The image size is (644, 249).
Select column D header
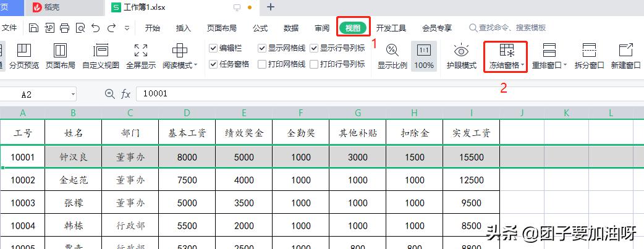pos(187,113)
